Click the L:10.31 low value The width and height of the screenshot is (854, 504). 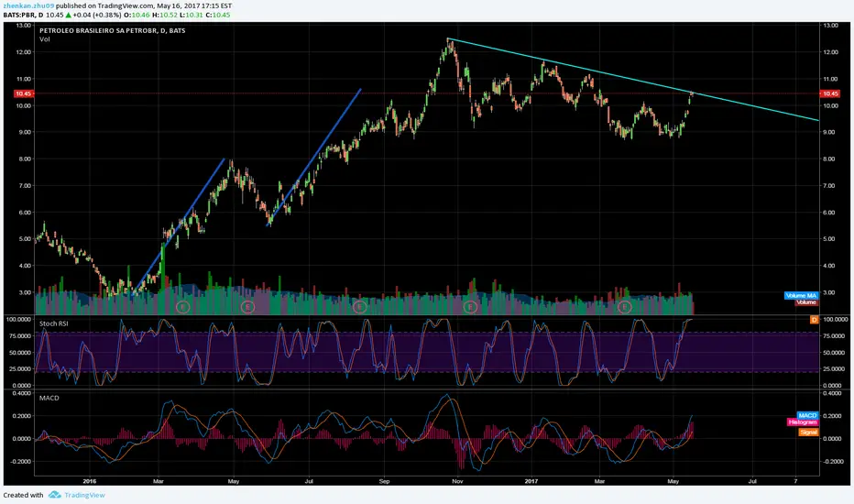click(x=191, y=15)
